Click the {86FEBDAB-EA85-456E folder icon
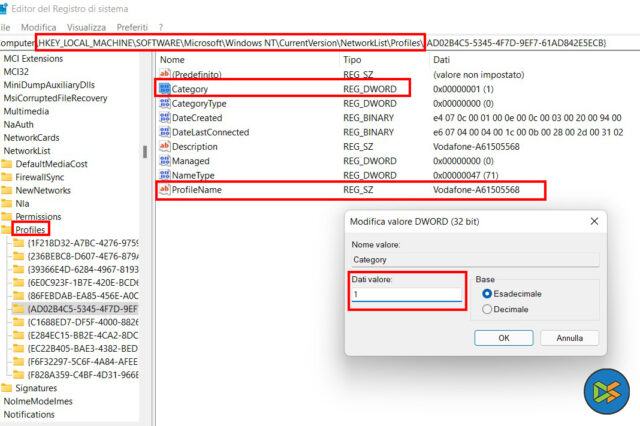Viewport: 640px width, 426px height. click(x=18, y=295)
